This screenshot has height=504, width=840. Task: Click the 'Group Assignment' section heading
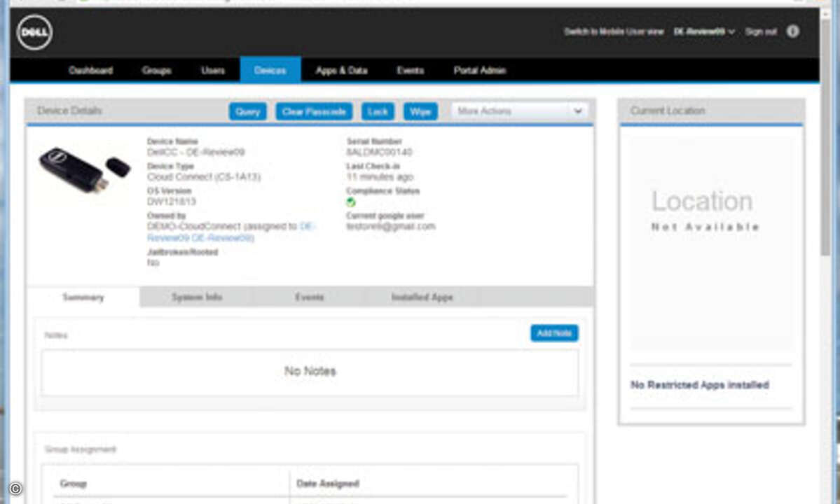(x=81, y=449)
